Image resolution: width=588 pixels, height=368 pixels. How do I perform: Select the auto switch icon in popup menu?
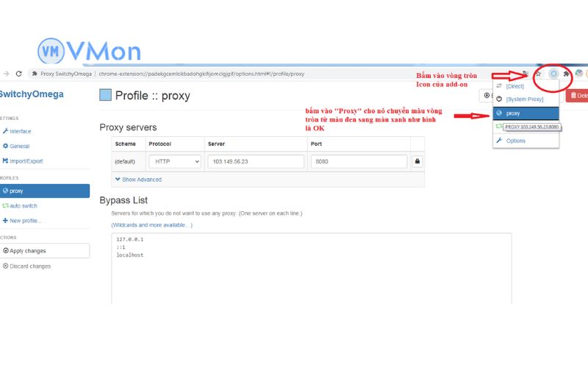[498, 127]
